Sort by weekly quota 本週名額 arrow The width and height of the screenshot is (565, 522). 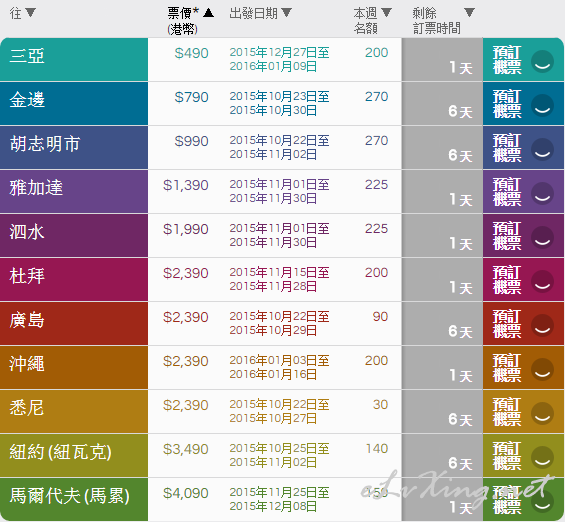pos(386,13)
